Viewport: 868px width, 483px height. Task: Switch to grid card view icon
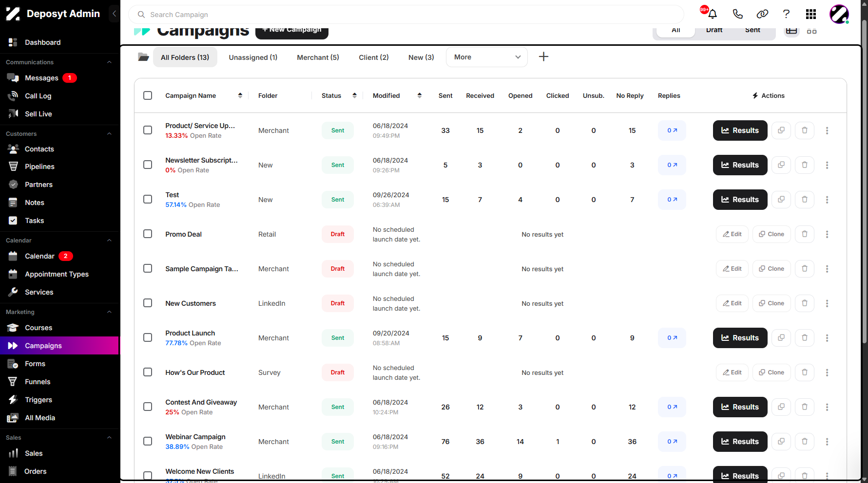tap(812, 31)
